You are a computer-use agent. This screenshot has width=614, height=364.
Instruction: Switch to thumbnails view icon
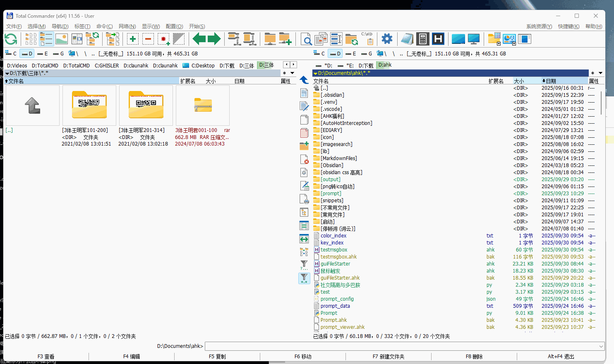[x=62, y=39]
